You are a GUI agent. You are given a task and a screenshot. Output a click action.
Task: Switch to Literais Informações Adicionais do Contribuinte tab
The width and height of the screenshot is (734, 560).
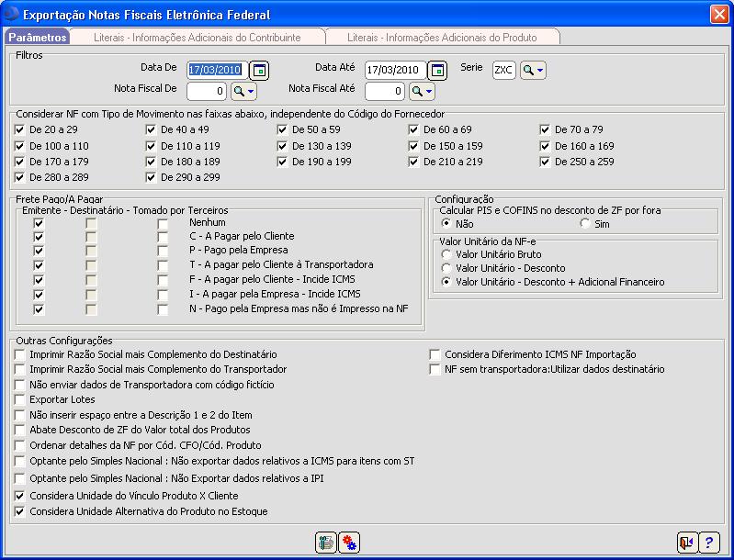tap(198, 38)
